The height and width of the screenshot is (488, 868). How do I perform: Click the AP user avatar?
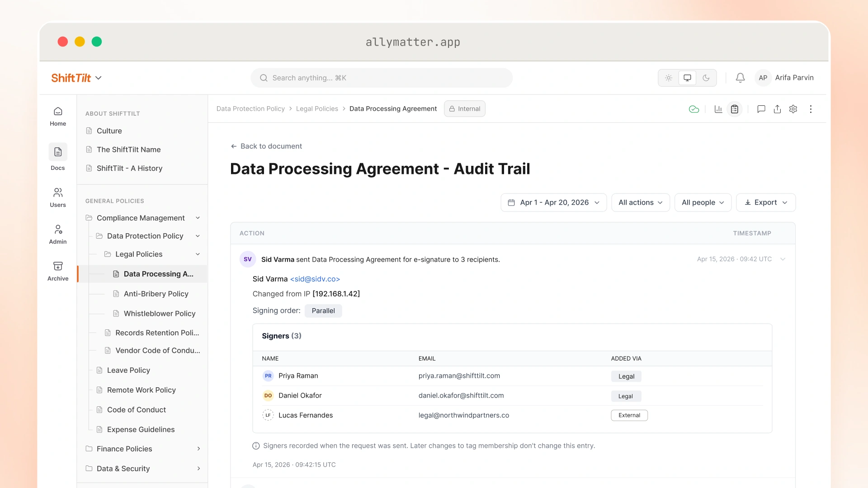(763, 78)
